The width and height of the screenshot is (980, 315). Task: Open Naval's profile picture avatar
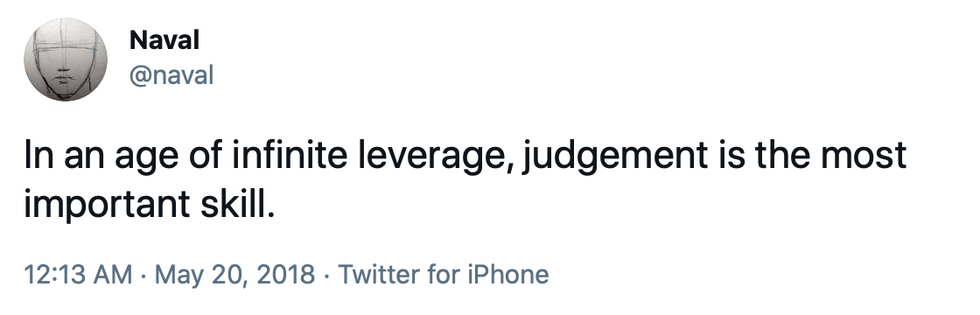pos(66,59)
